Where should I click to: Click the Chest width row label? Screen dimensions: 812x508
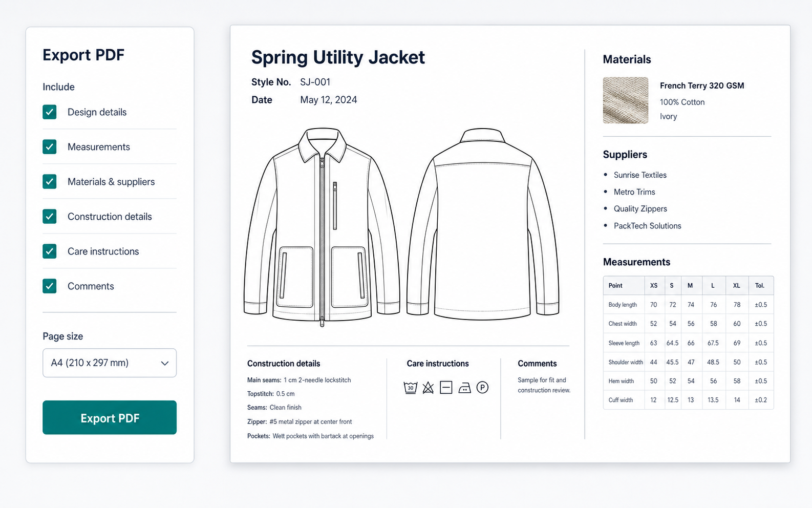point(623,324)
